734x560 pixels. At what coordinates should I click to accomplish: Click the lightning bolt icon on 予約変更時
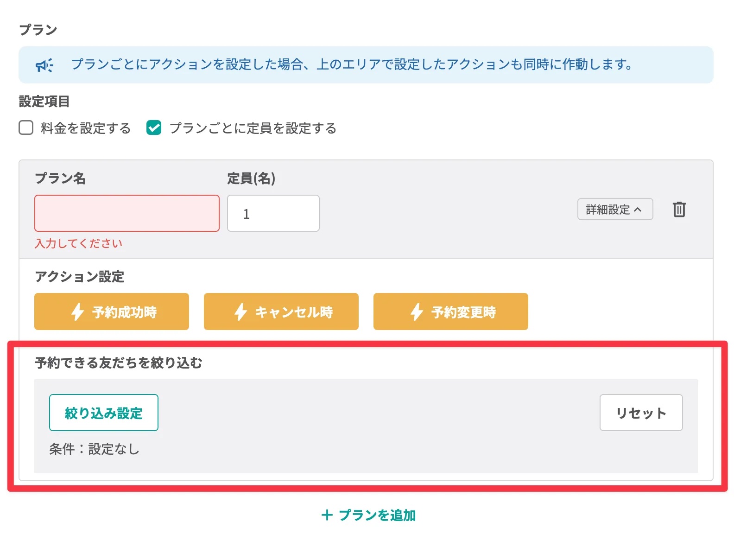point(417,312)
